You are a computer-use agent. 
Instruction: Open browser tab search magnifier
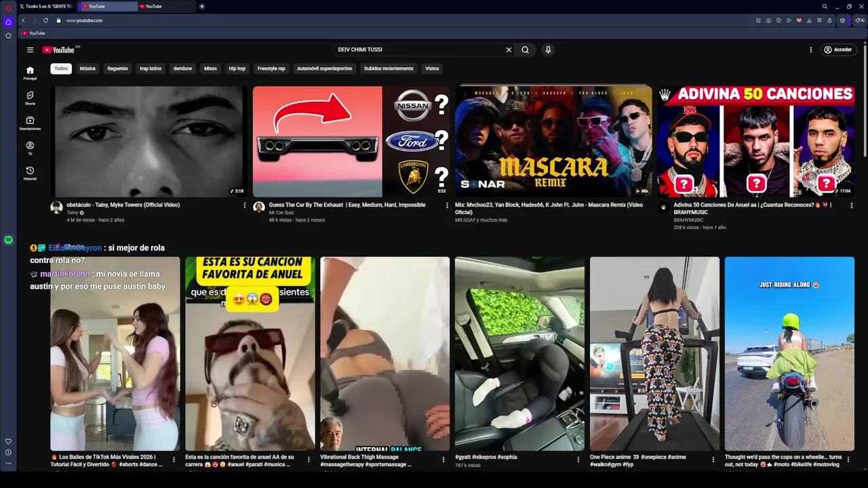click(x=825, y=6)
